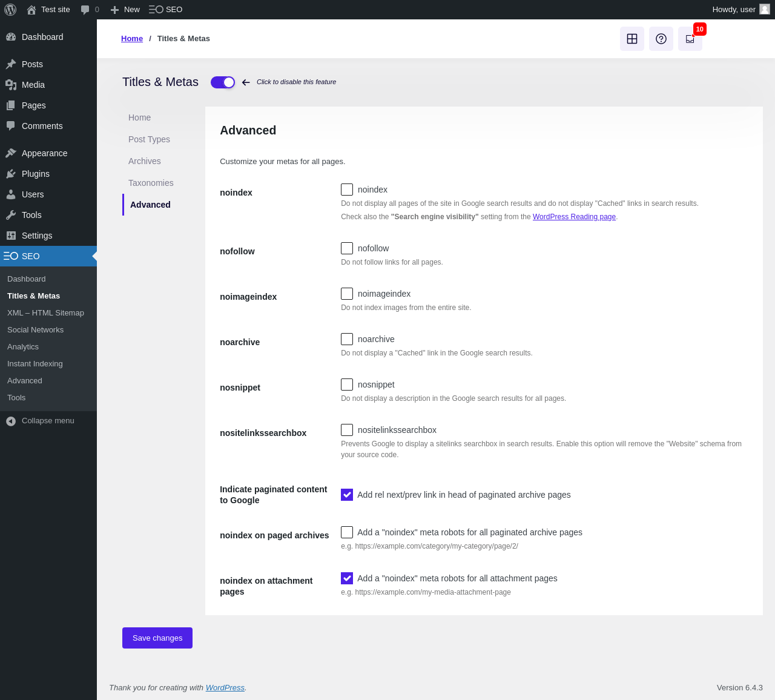Open the comments bubble in admin bar
Viewport: 775px width, 700px height.
click(x=85, y=10)
